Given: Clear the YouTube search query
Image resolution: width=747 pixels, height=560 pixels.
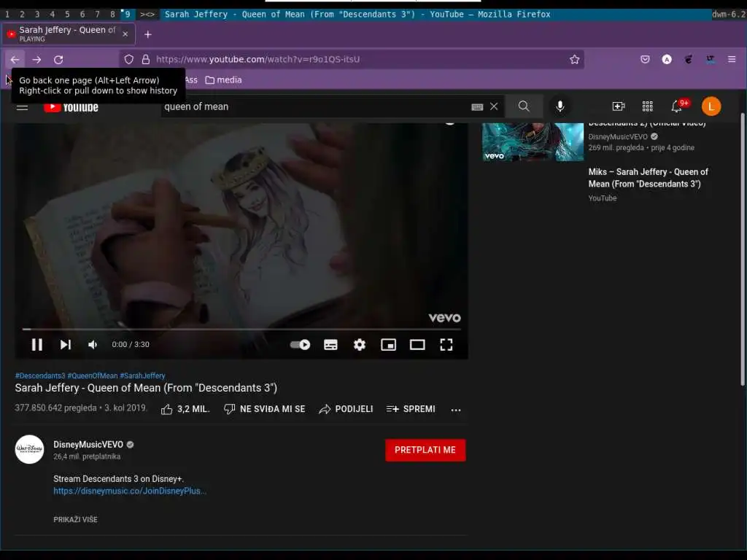Looking at the screenshot, I should 494,106.
